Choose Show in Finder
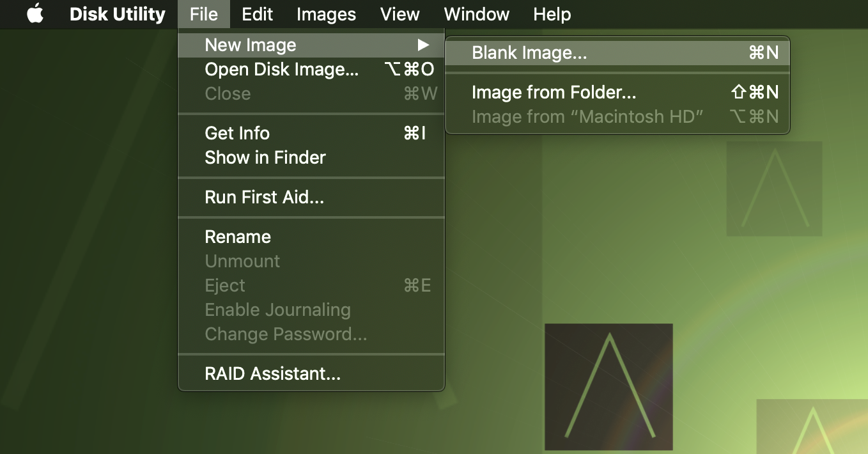The height and width of the screenshot is (454, 868). pos(265,157)
